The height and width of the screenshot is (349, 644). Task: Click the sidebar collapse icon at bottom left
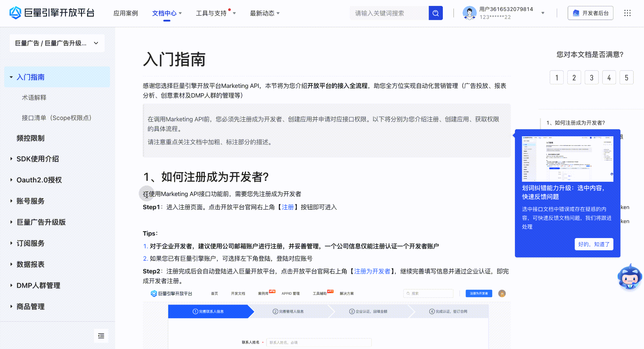tap(101, 336)
